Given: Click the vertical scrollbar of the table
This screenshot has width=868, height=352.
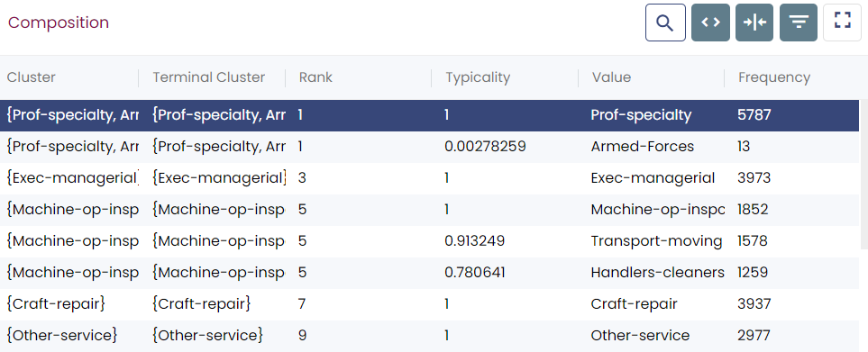Looking at the screenshot, I should [863, 174].
